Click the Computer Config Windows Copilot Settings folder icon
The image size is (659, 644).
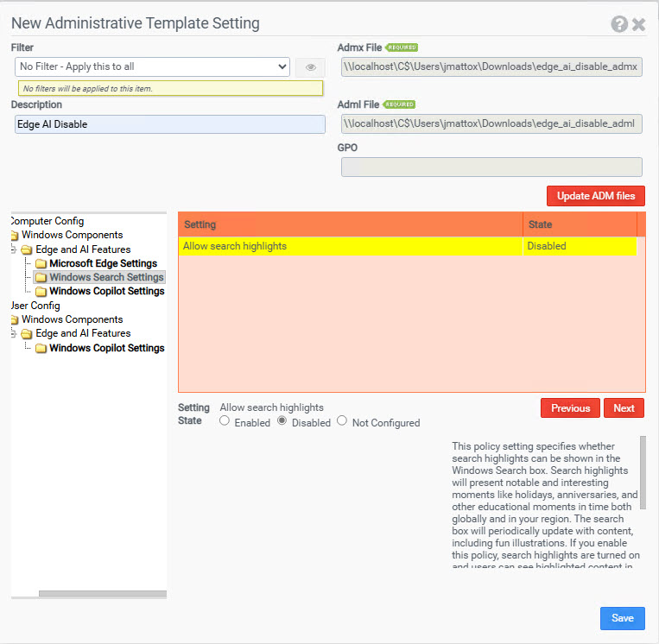coord(41,292)
